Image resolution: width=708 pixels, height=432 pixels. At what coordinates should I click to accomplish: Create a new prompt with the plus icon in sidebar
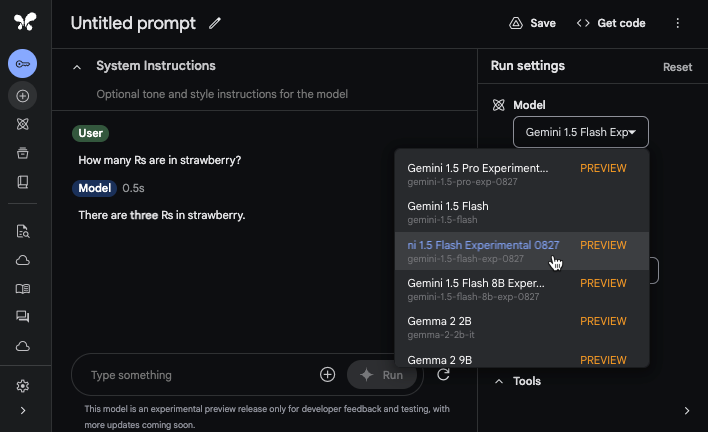click(x=23, y=96)
